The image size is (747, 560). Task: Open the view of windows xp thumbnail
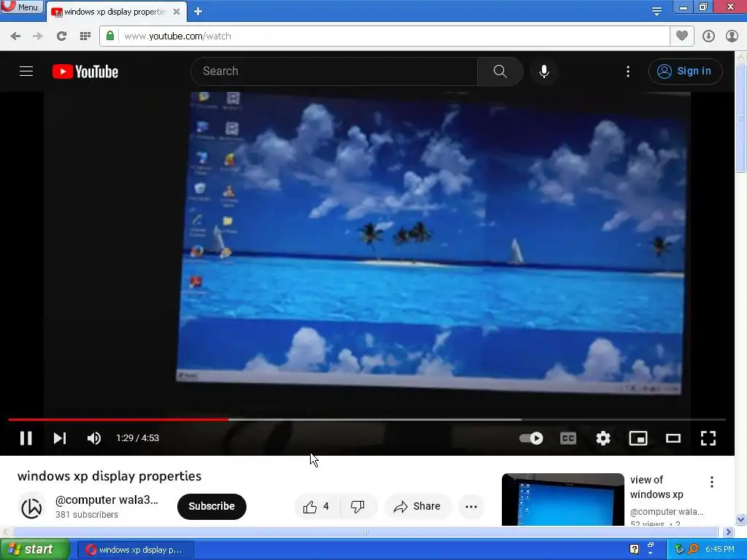point(562,499)
